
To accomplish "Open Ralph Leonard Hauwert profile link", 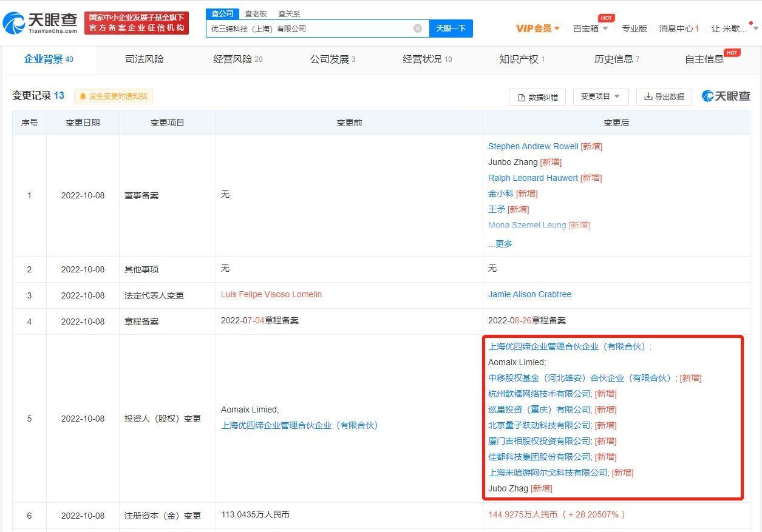I will (x=533, y=178).
